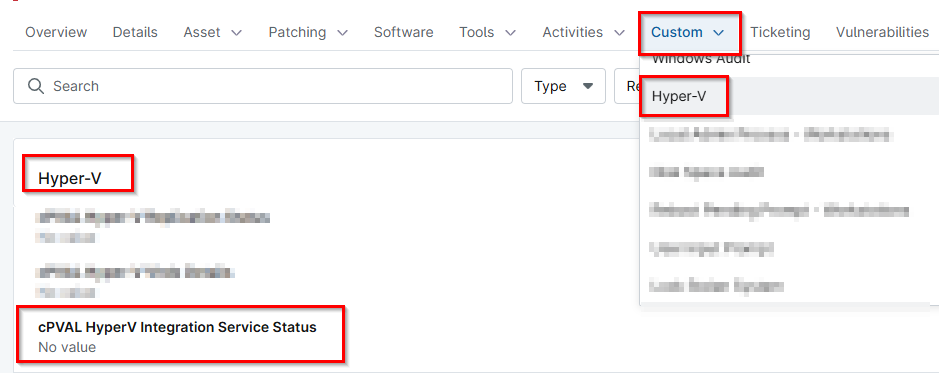Expand the Asset chevron arrow
This screenshot has width=939, height=373.
coord(236,33)
